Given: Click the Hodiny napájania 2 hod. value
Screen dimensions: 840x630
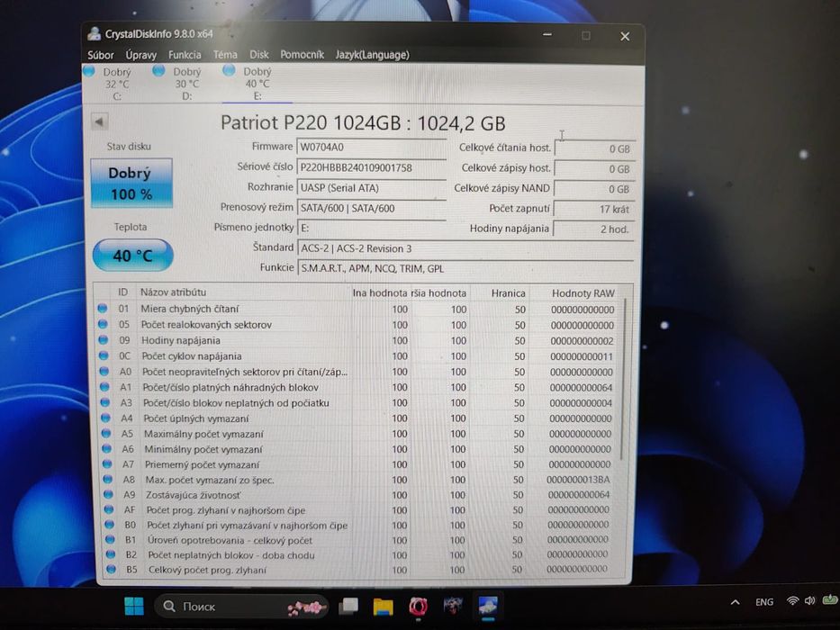Looking at the screenshot, I should (x=594, y=229).
